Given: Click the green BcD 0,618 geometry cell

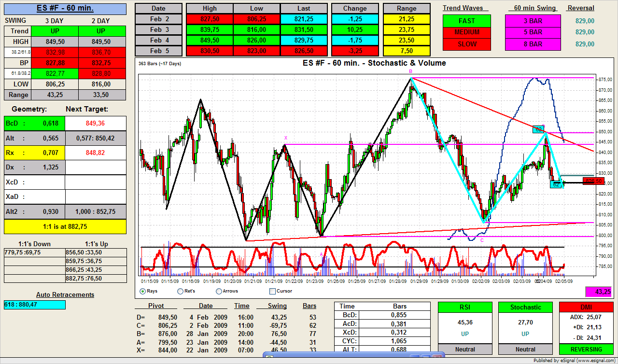Looking at the screenshot, I should click(x=34, y=123).
